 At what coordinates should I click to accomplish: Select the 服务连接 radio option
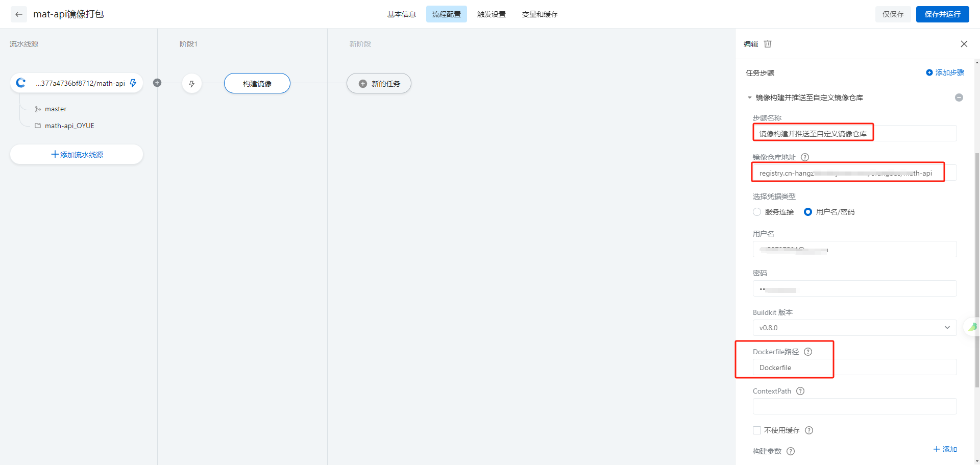point(757,212)
